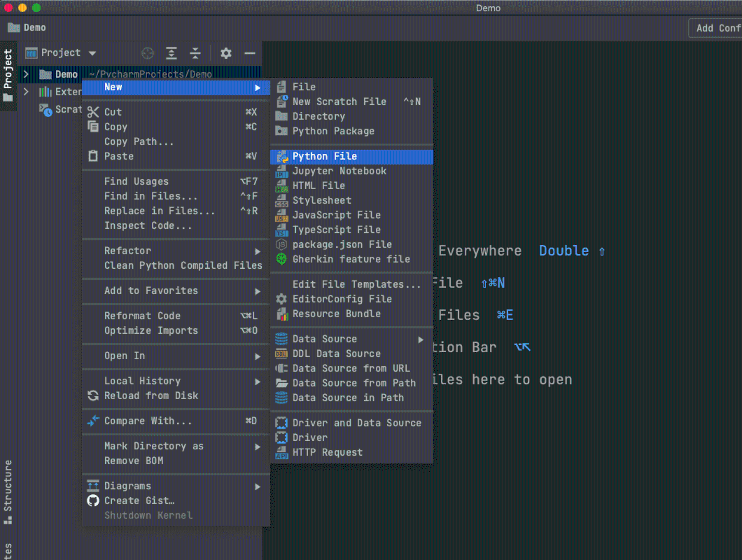Click the Data Source from URL icon

pyautogui.click(x=282, y=369)
